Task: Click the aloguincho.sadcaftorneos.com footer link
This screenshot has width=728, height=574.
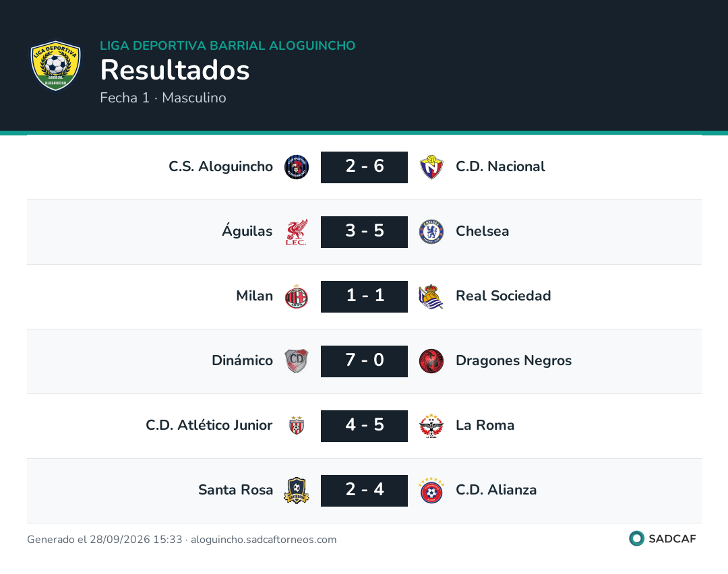Action: pyautogui.click(x=264, y=539)
